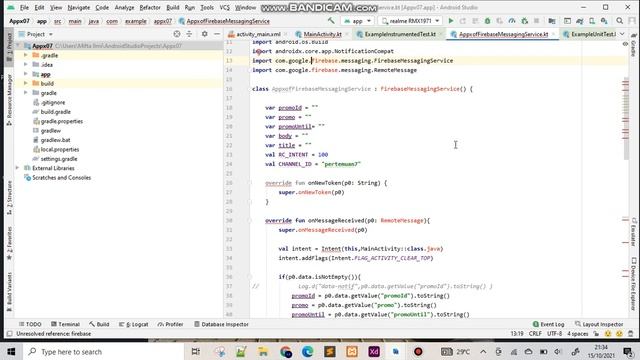This screenshot has width=640, height=360.
Task: Open the Database Inspector tool window
Action: (x=221, y=324)
